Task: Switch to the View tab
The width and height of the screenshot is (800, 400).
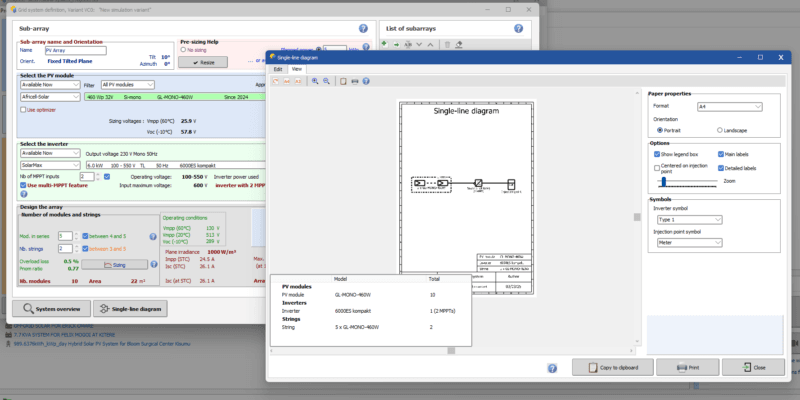Action: pyautogui.click(x=297, y=69)
